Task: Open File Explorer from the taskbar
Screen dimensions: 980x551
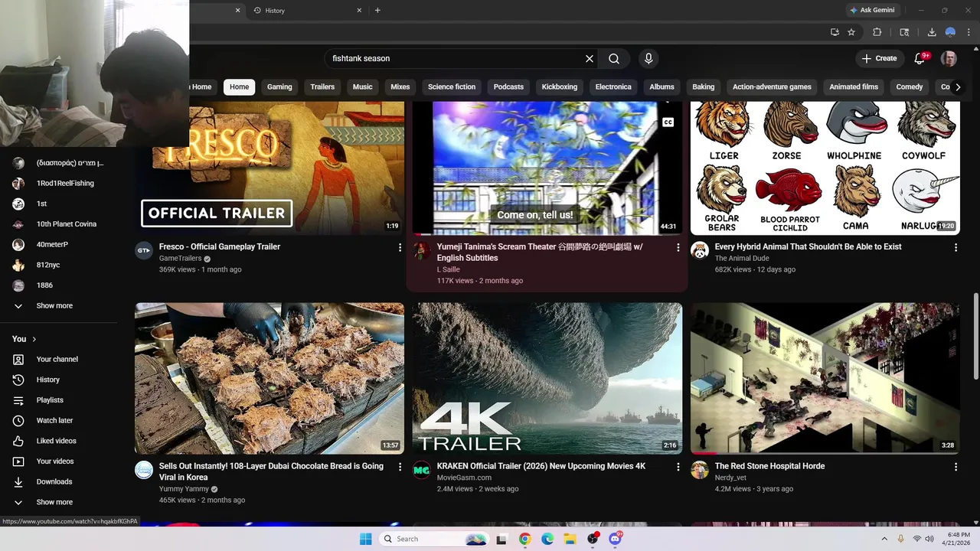Action: click(570, 539)
